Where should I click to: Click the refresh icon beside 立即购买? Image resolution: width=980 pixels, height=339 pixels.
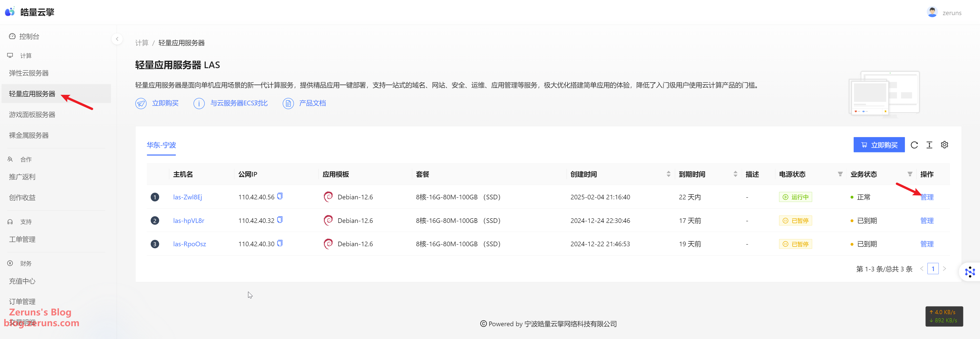tap(914, 145)
